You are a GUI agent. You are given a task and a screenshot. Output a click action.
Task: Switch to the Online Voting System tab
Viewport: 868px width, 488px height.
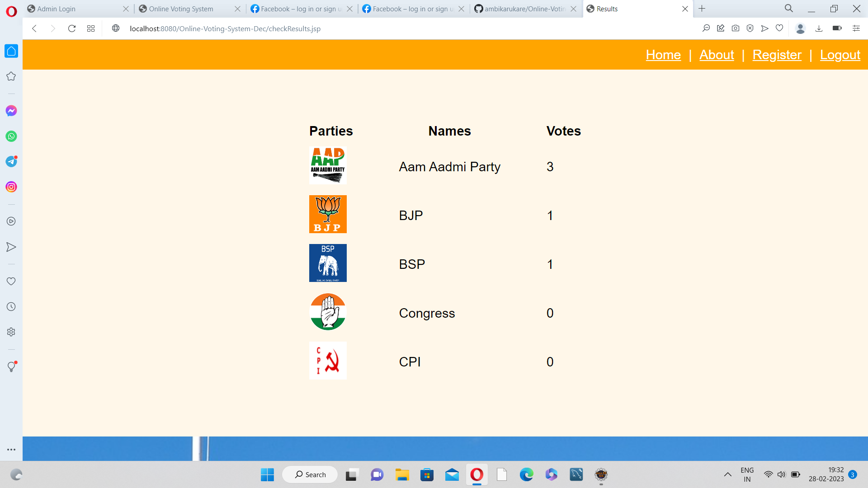[181, 9]
